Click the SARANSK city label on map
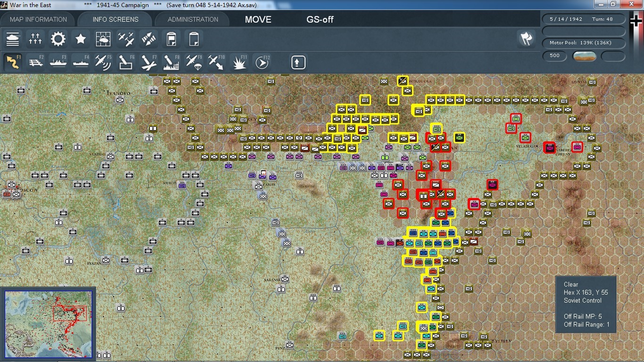This screenshot has height=362, width=644. pyautogui.click(x=272, y=280)
